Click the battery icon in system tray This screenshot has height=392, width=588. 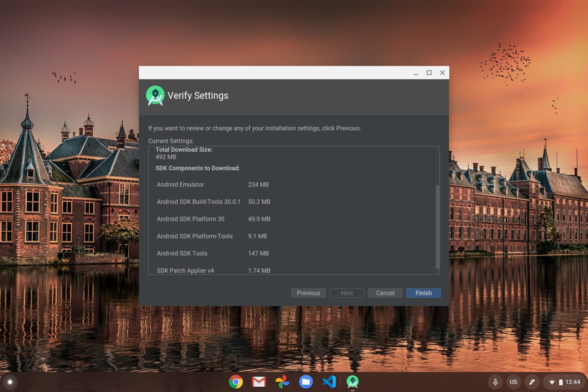point(561,382)
